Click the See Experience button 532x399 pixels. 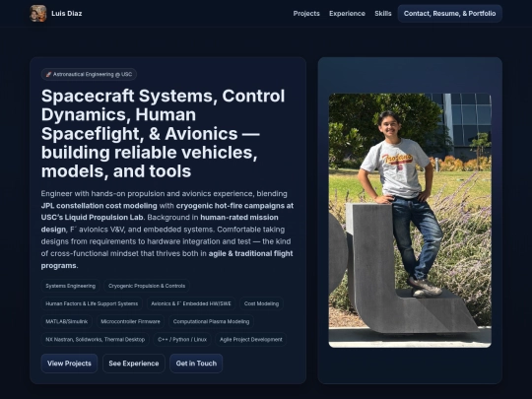[134, 364]
